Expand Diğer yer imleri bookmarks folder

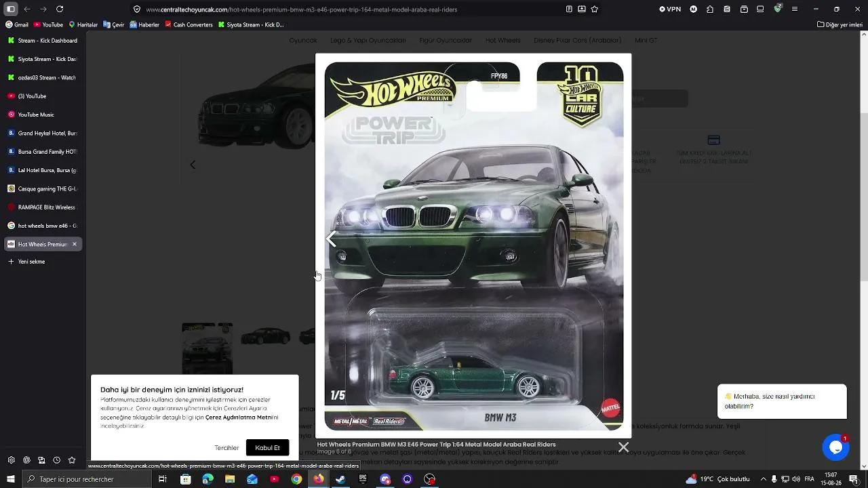click(840, 25)
